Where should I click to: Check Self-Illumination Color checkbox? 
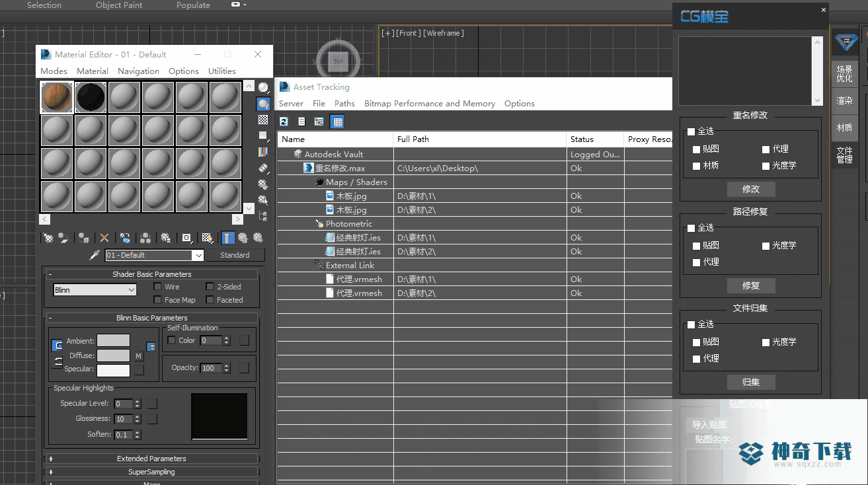tap(172, 340)
